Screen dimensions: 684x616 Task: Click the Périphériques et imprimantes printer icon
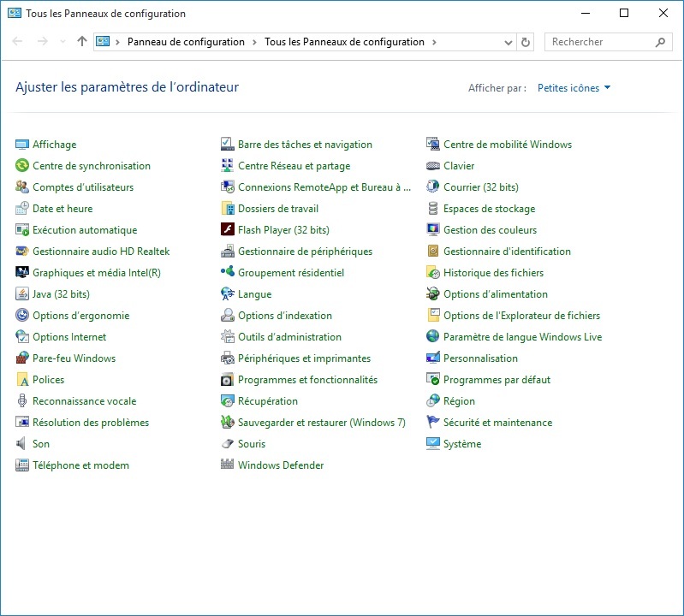pos(227,358)
